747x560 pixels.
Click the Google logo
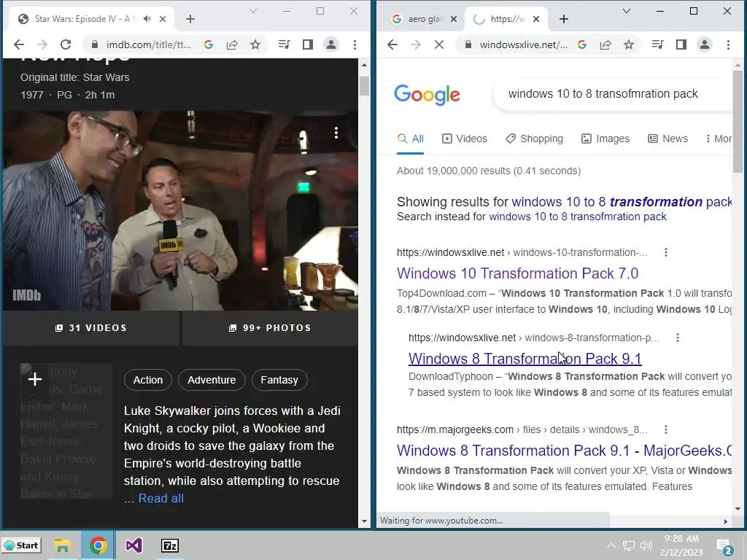click(427, 95)
